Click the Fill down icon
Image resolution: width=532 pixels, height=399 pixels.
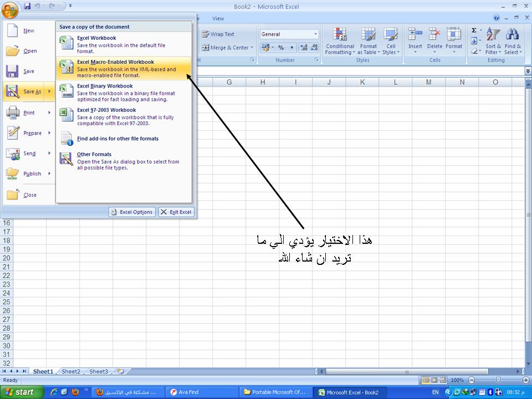tap(474, 41)
